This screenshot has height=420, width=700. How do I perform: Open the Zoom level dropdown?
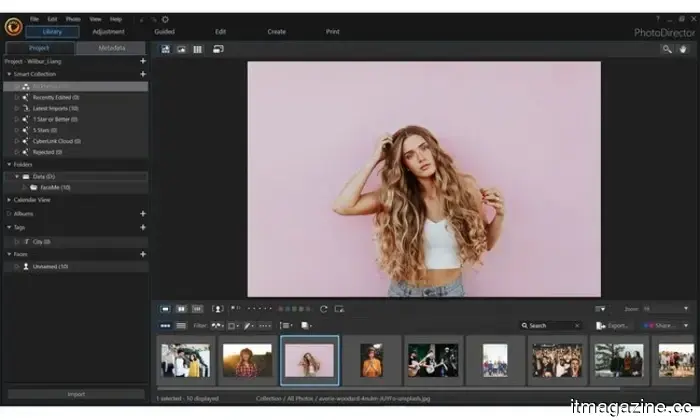coord(686,308)
